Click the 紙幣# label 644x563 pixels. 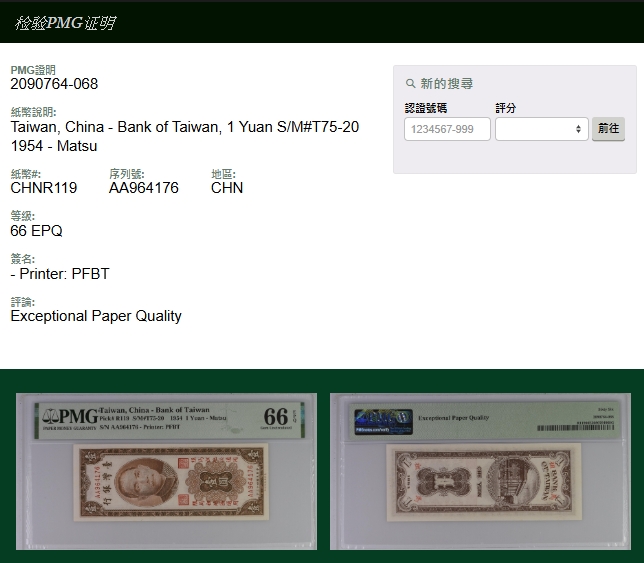[25, 174]
